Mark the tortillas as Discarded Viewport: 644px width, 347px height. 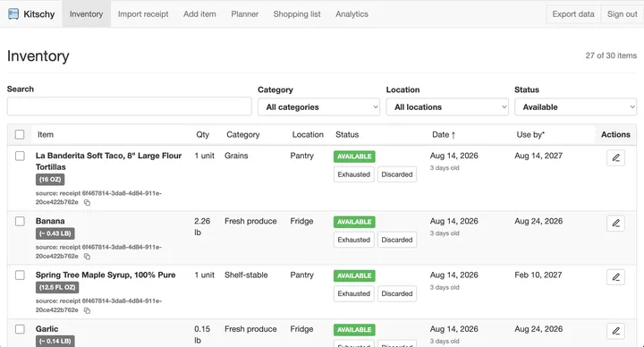click(397, 174)
